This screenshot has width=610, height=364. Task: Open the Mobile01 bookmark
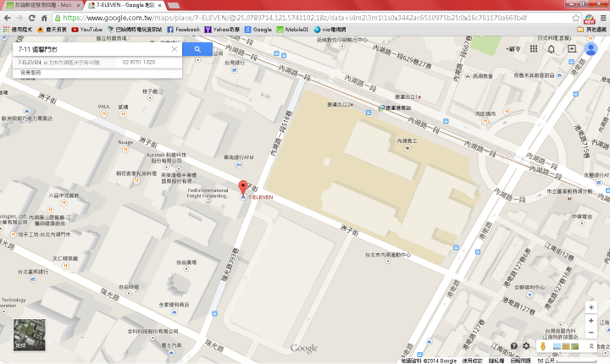292,30
